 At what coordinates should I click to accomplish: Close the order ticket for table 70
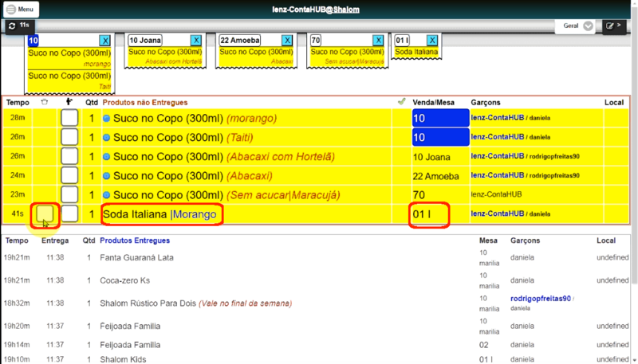pos(378,40)
